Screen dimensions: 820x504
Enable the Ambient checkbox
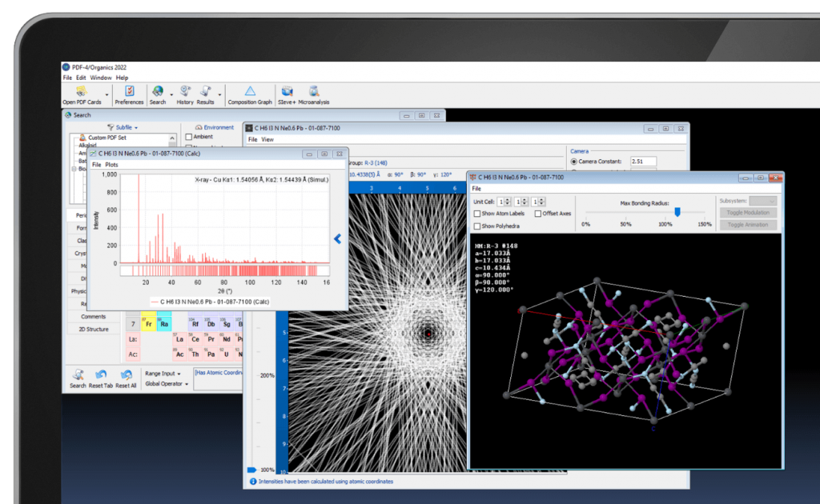click(x=189, y=137)
